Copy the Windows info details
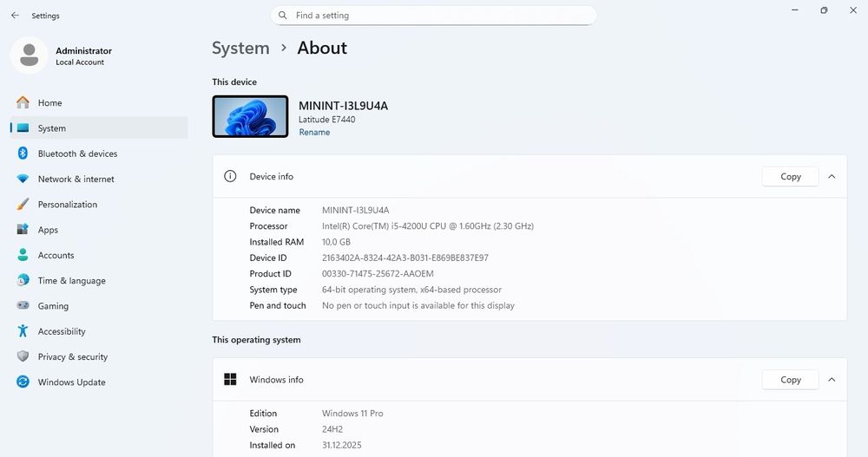Image resolution: width=868 pixels, height=457 pixels. (791, 380)
